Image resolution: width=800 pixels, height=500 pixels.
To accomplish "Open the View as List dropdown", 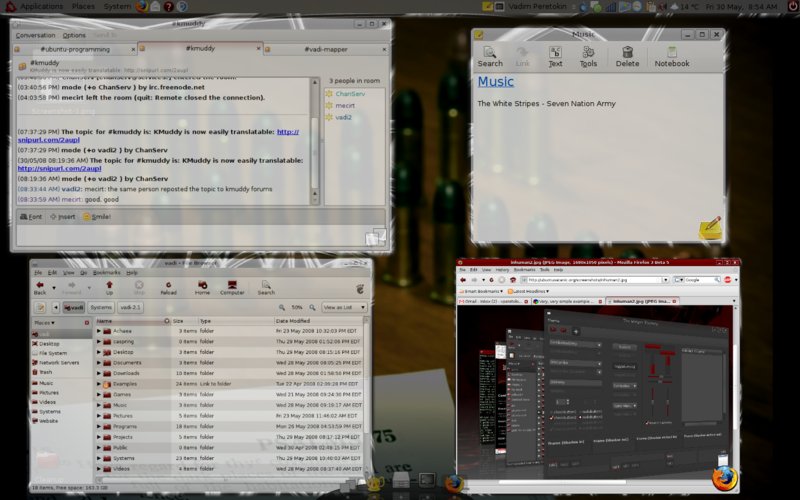I will tap(343, 307).
